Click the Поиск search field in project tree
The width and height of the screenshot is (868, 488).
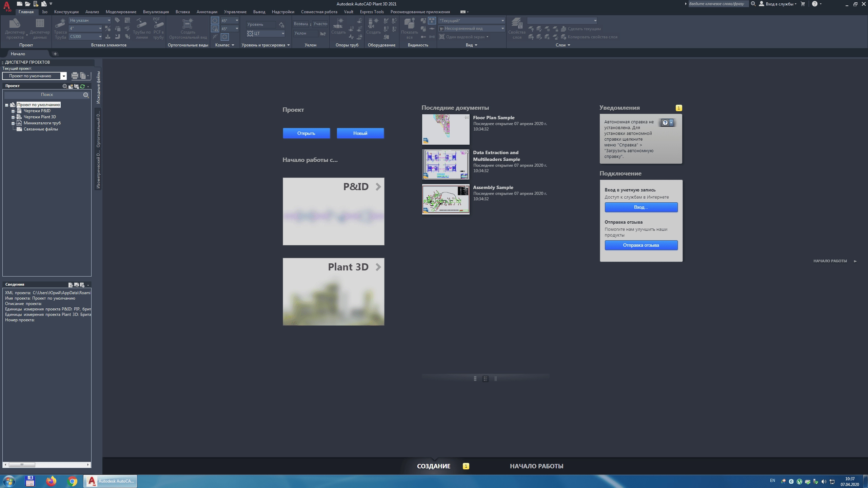click(47, 95)
